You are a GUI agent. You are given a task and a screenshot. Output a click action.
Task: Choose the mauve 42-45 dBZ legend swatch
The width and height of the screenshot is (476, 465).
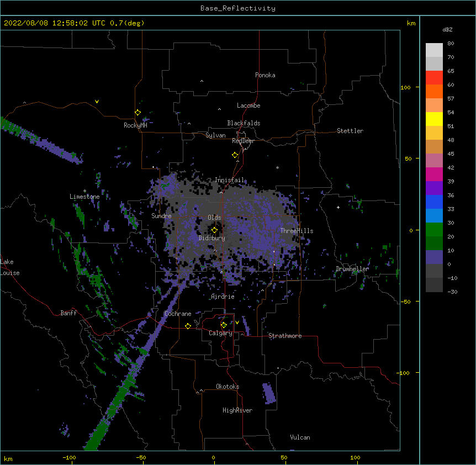pos(434,160)
